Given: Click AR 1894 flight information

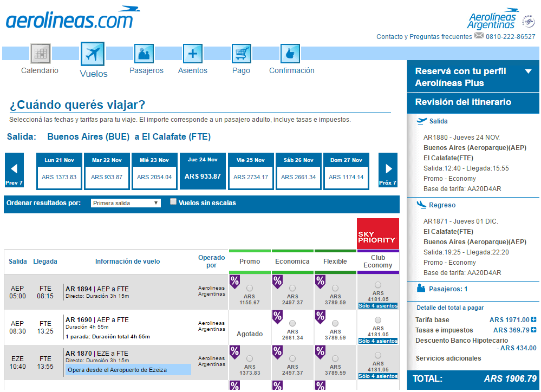Looking at the screenshot, I should pos(97,292).
